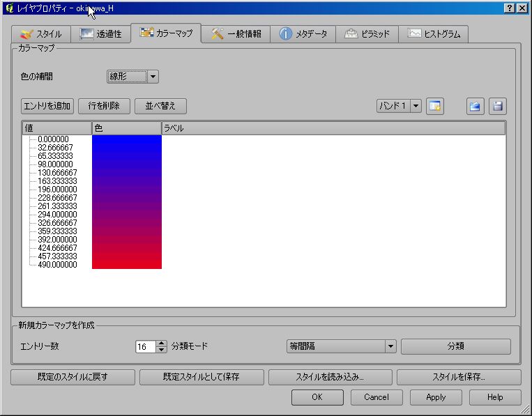The image size is (532, 416).
Task: Open the バンド 1 dropdown
Action: pos(399,106)
